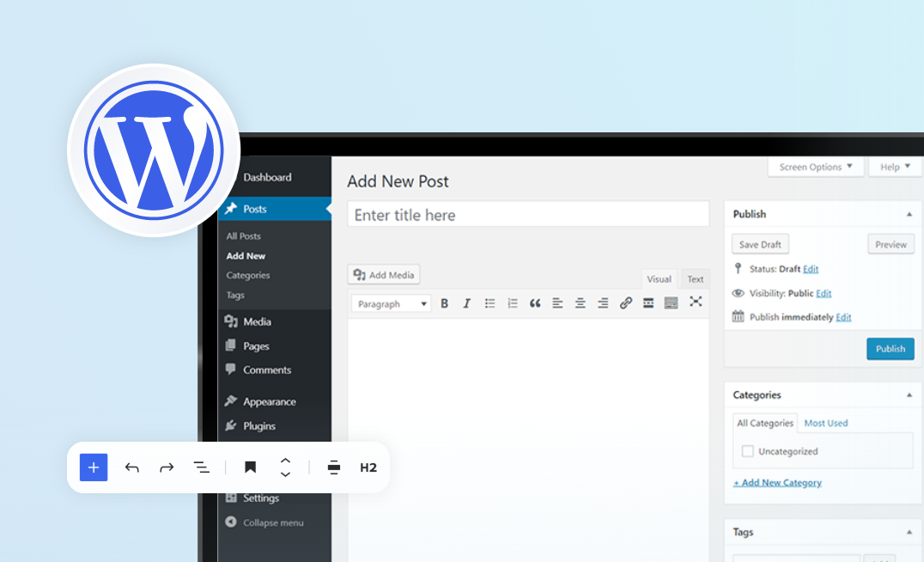
Task: Check the Uncategorized category checkbox
Action: click(x=748, y=450)
